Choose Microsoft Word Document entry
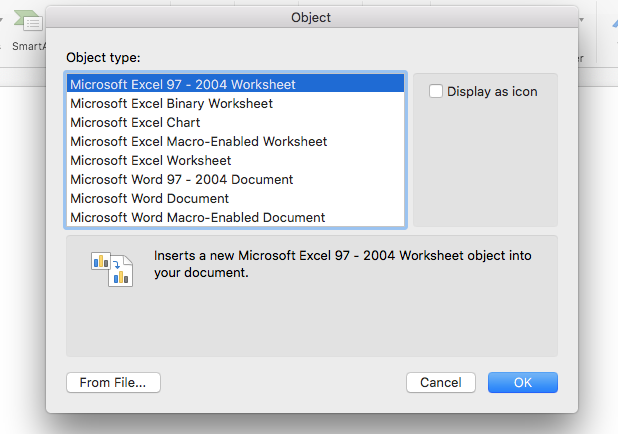 pyautogui.click(x=235, y=198)
